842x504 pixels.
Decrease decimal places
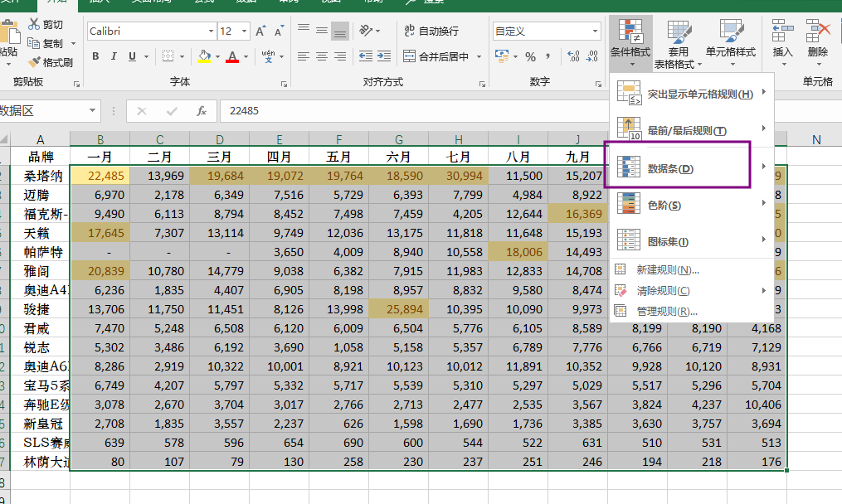point(591,56)
